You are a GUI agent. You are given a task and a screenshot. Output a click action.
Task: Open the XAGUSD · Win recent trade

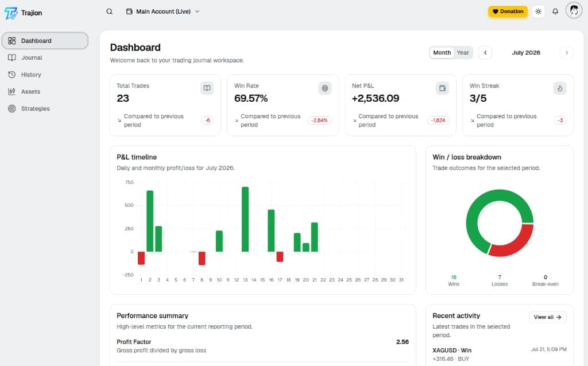(x=499, y=355)
